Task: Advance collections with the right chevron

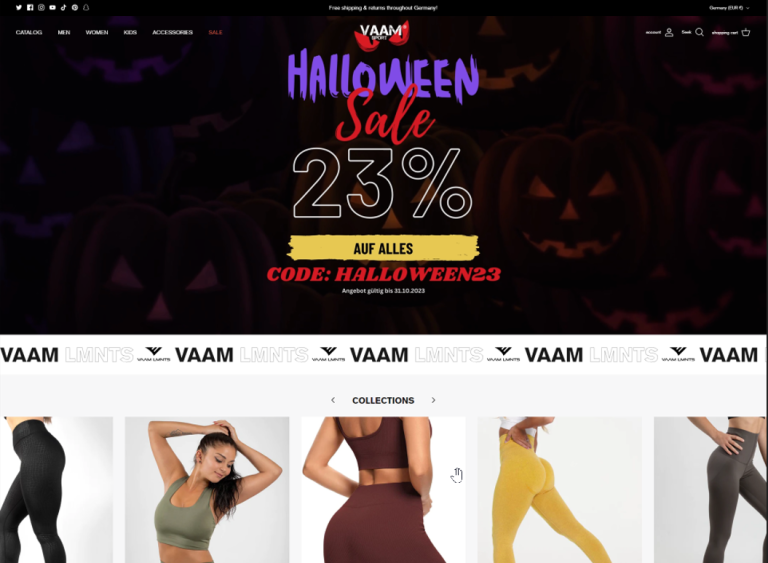Action: pyautogui.click(x=433, y=400)
